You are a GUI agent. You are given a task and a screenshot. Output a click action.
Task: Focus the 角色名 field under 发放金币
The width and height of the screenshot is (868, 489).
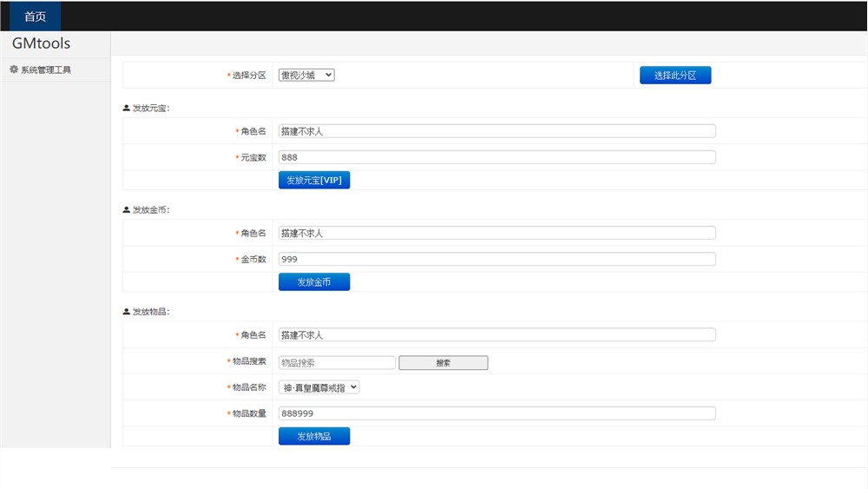pos(496,233)
